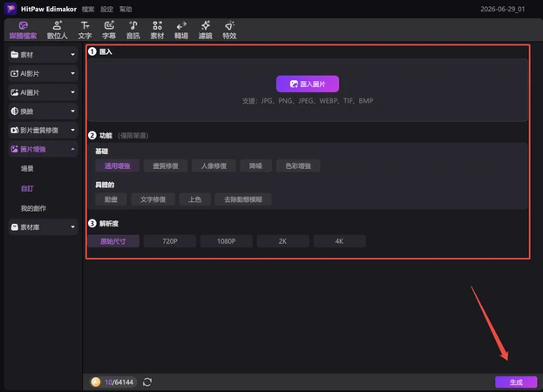Click the purple 匯入圖片 import button
The width and height of the screenshot is (543, 392).
click(308, 84)
